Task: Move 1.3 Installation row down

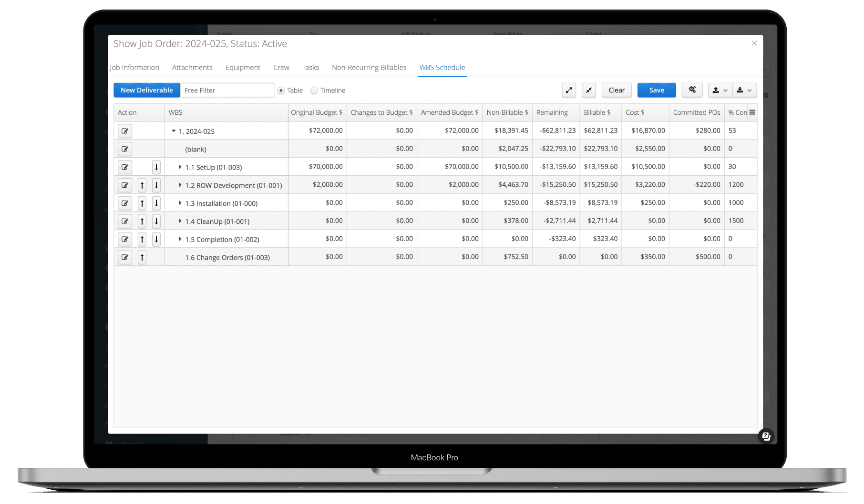Action: pos(156,203)
